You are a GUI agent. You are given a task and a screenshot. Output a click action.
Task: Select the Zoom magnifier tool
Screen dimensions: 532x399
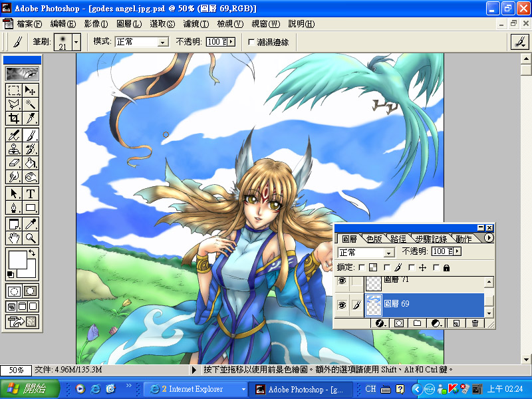[30, 238]
